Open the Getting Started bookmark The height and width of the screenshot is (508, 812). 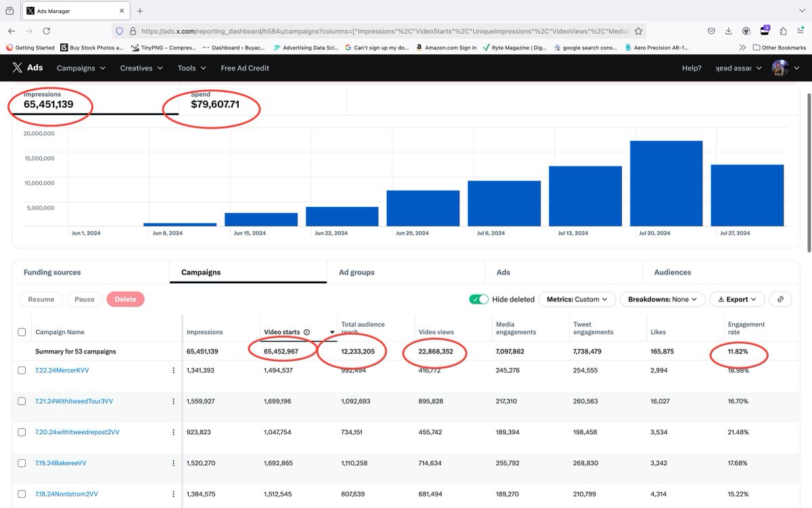click(30, 47)
